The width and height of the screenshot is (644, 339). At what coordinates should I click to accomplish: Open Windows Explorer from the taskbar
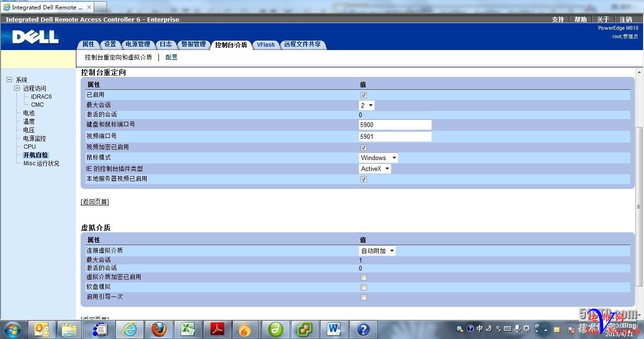pyautogui.click(x=69, y=329)
